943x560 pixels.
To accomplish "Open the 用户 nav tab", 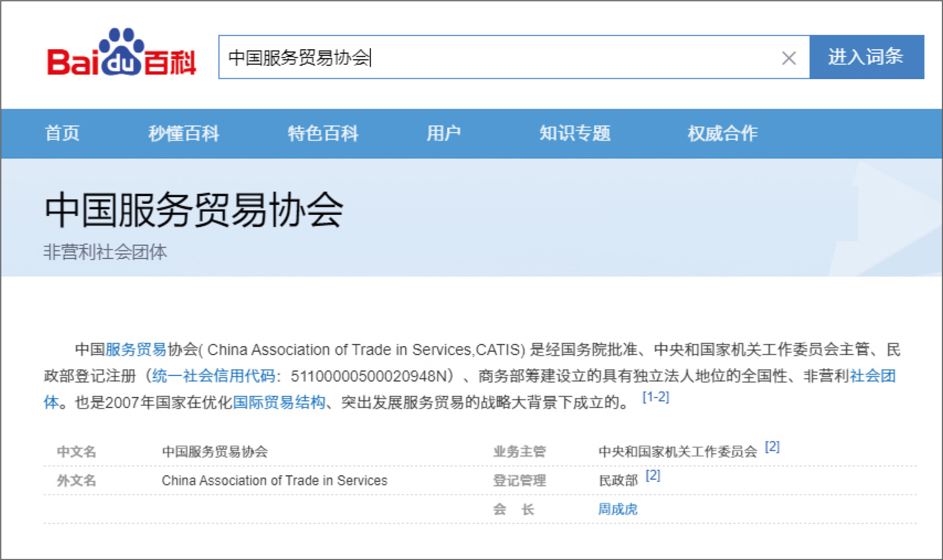I will (443, 133).
